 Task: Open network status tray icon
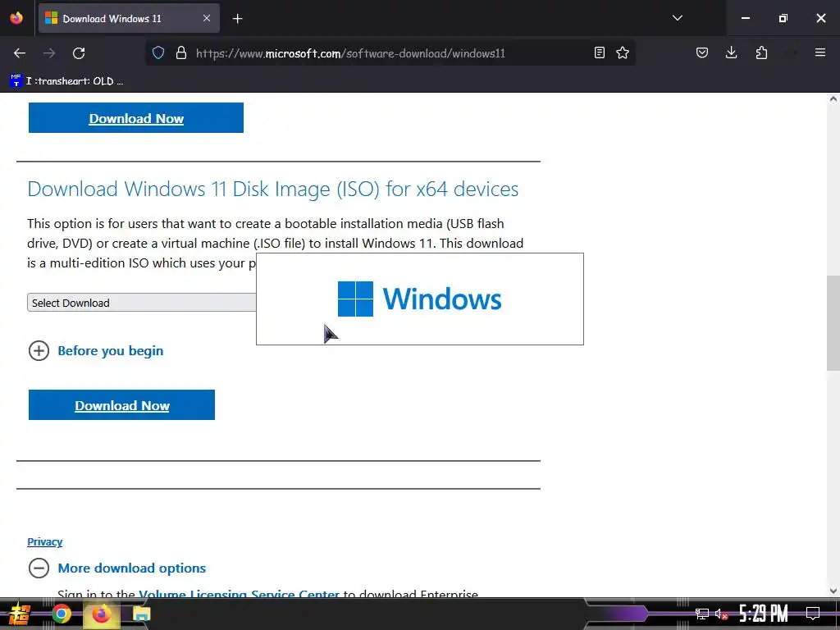click(701, 614)
